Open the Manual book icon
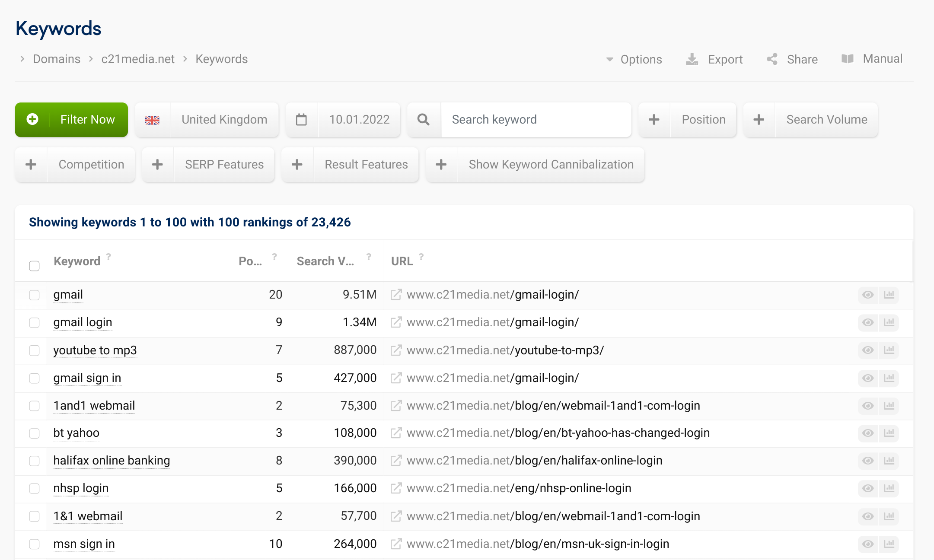This screenshot has width=934, height=560. (x=848, y=59)
